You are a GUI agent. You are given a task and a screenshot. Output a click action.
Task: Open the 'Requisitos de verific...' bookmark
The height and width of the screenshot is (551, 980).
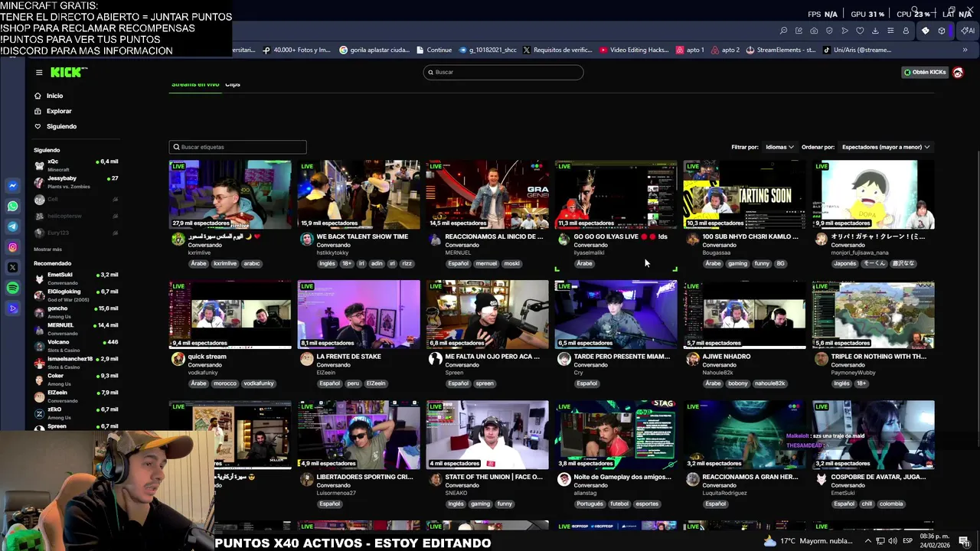[x=557, y=50]
